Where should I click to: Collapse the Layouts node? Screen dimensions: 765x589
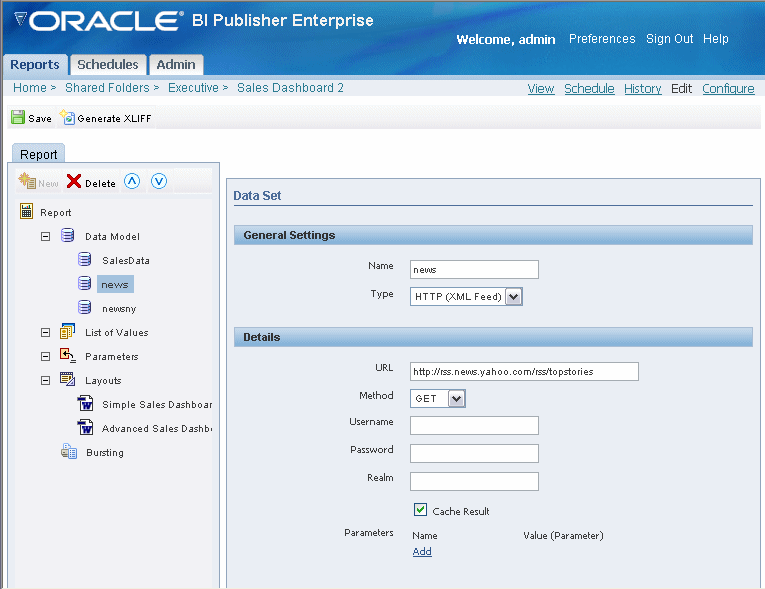[x=45, y=381]
